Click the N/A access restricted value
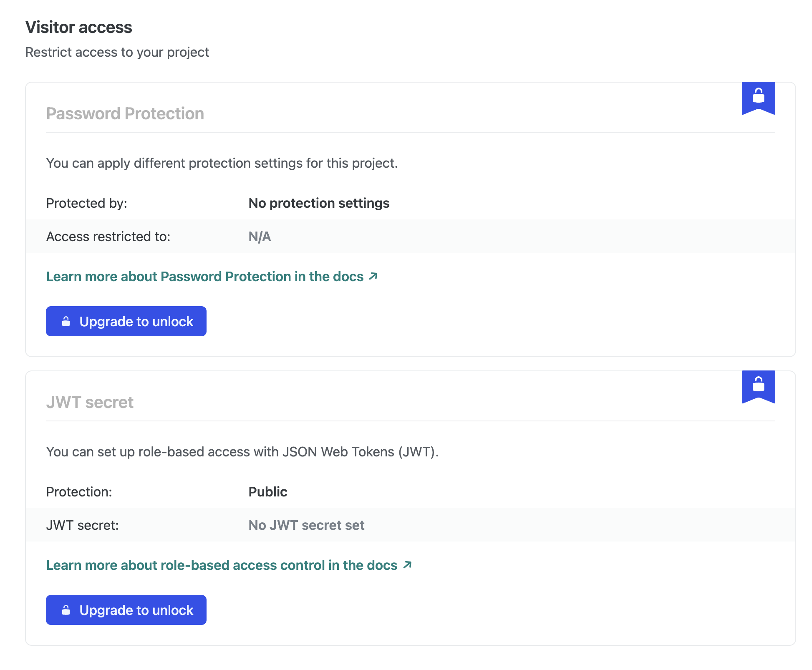The image size is (812, 670). point(260,237)
